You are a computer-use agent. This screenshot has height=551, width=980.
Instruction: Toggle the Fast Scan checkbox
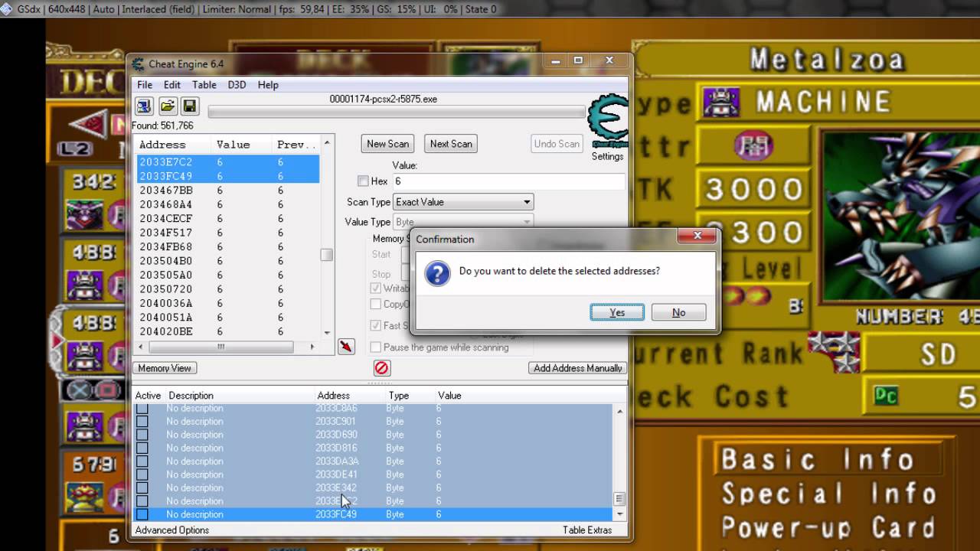pyautogui.click(x=375, y=325)
